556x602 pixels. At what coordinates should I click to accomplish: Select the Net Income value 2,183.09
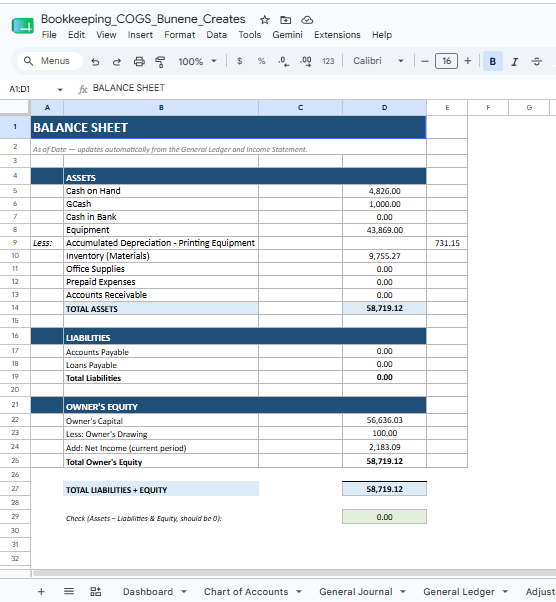[384, 447]
